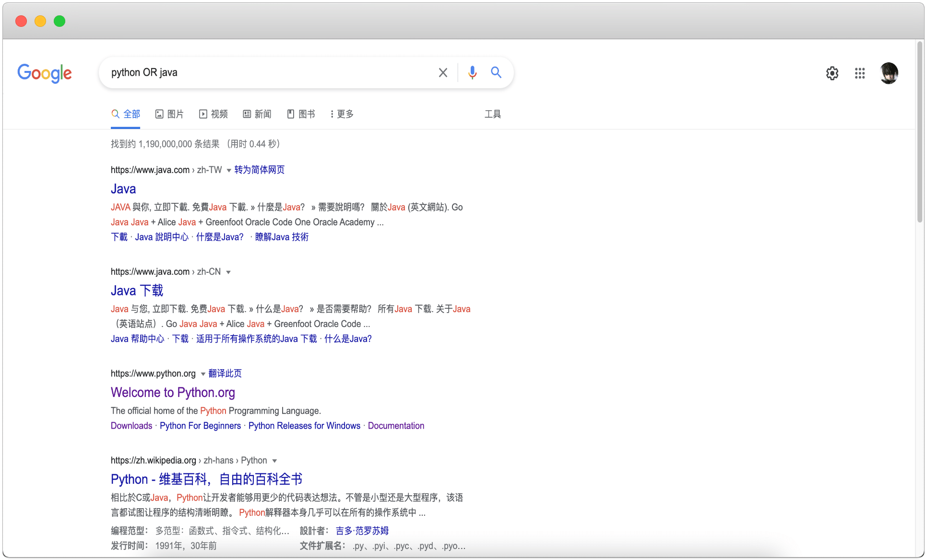Click the Java 說明中心 sitelink
Screen dimensions: 927x560
point(162,237)
